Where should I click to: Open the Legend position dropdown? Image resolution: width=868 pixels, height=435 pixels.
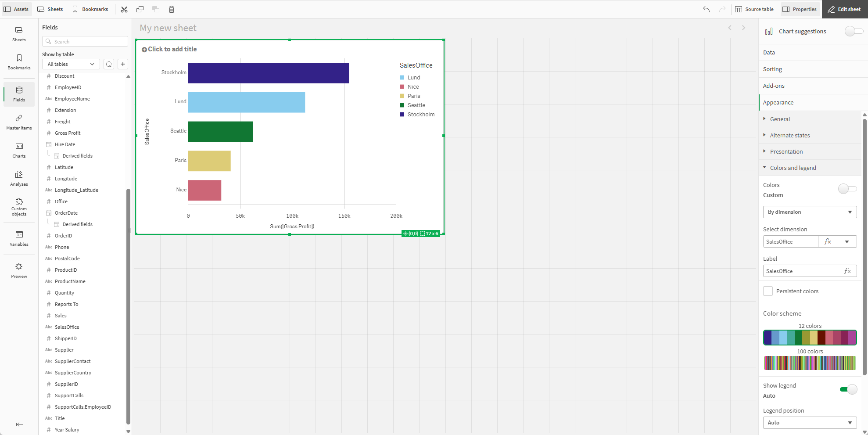809,422
